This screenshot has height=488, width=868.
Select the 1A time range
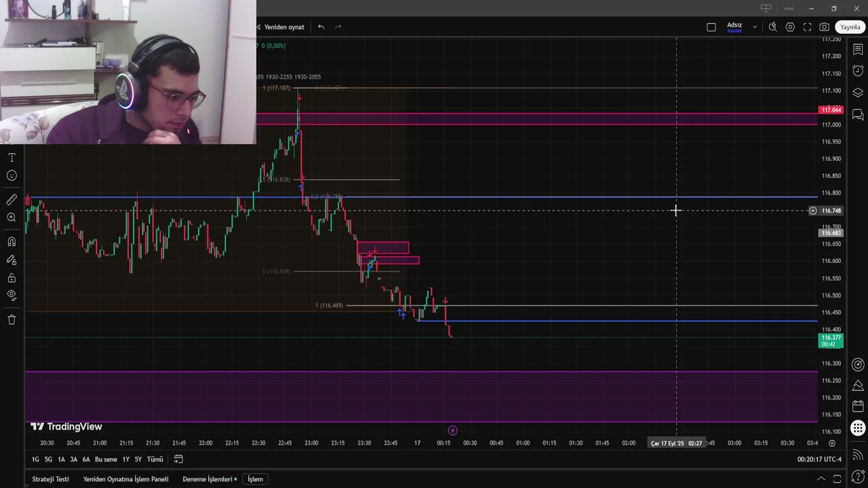pos(61,460)
